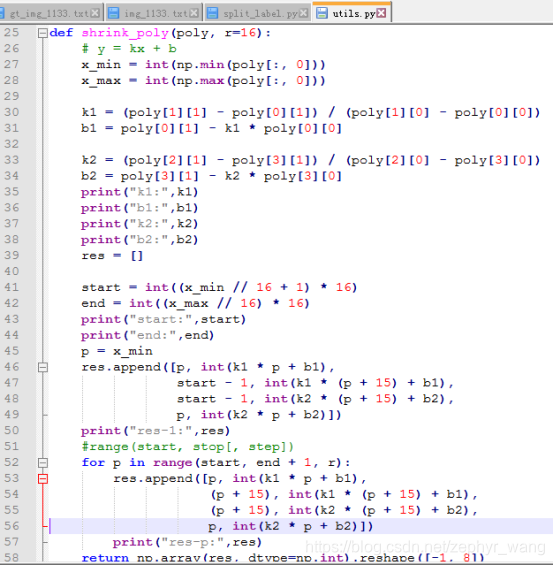
Task: Close the img_1133.txt tab
Action: [x=194, y=13]
